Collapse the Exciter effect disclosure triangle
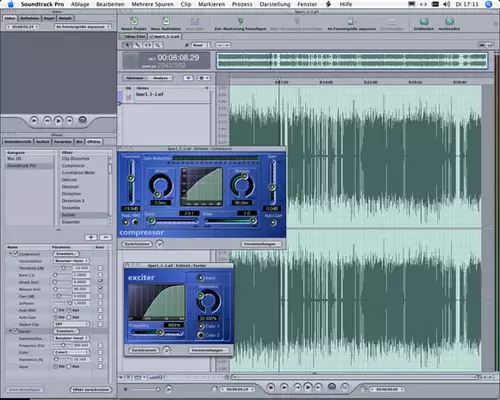The width and height of the screenshot is (500, 400). click(10, 331)
